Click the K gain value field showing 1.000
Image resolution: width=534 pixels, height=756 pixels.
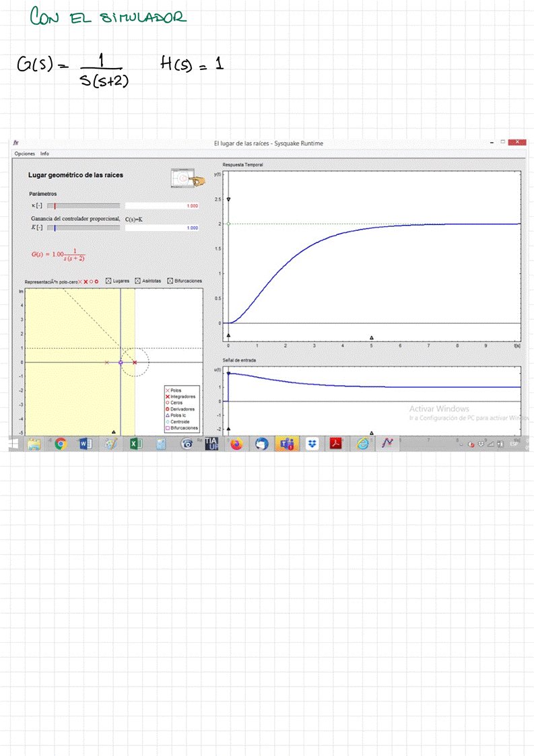[x=162, y=228]
